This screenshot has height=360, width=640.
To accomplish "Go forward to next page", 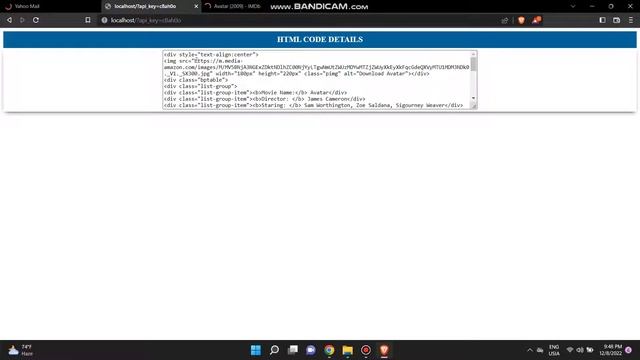I will (22, 20).
